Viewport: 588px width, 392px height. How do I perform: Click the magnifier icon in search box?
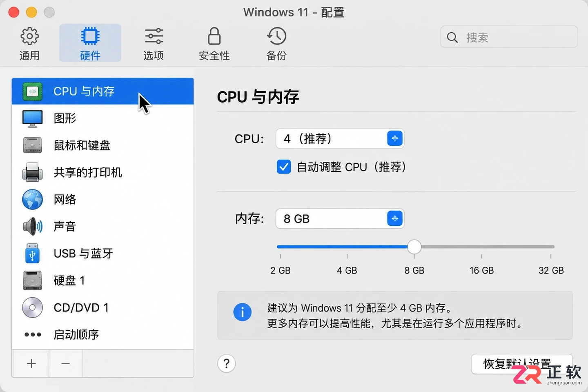coord(452,38)
